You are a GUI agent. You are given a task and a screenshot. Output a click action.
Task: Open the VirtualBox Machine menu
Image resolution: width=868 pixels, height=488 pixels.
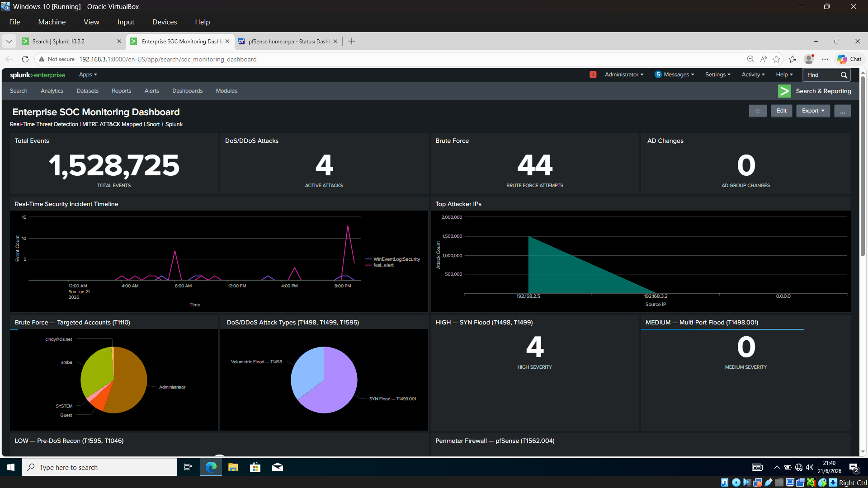(x=52, y=22)
